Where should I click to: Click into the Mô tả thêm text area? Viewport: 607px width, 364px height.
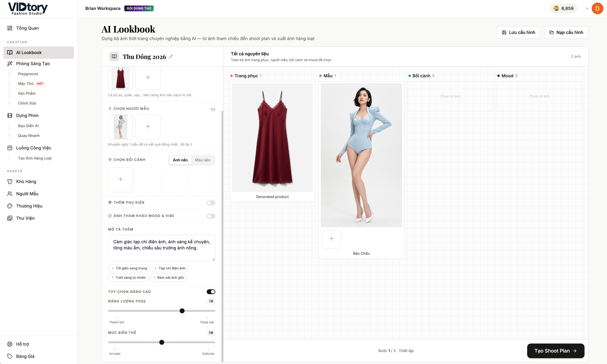point(161,248)
